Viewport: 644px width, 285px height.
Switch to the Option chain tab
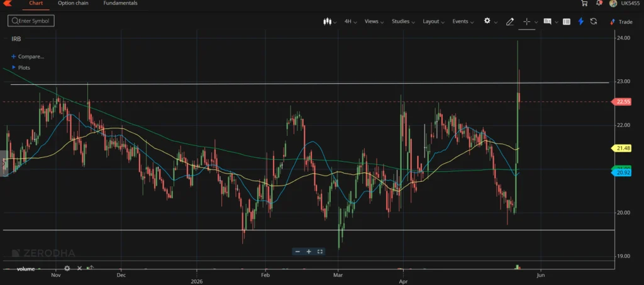click(x=73, y=3)
